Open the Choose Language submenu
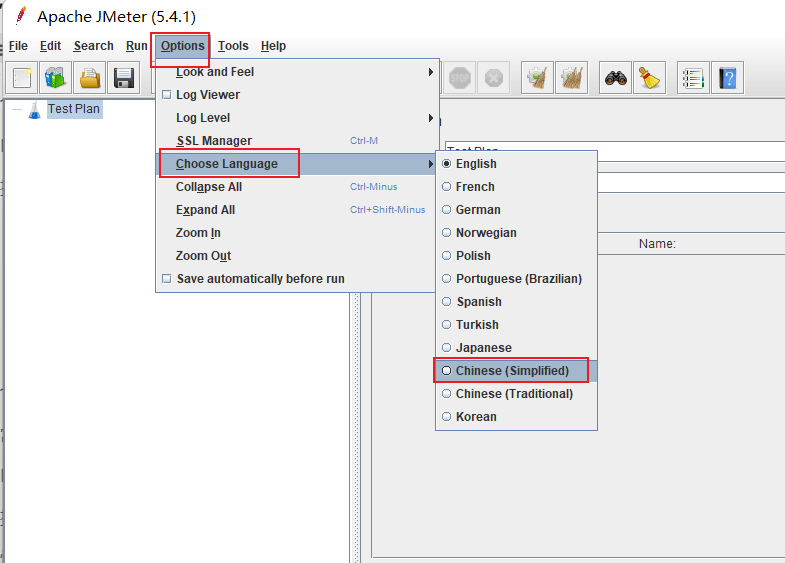Image resolution: width=785 pixels, height=563 pixels. pos(297,164)
